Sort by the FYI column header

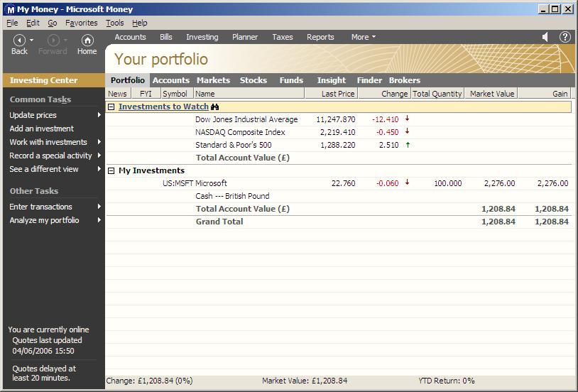pyautogui.click(x=146, y=94)
